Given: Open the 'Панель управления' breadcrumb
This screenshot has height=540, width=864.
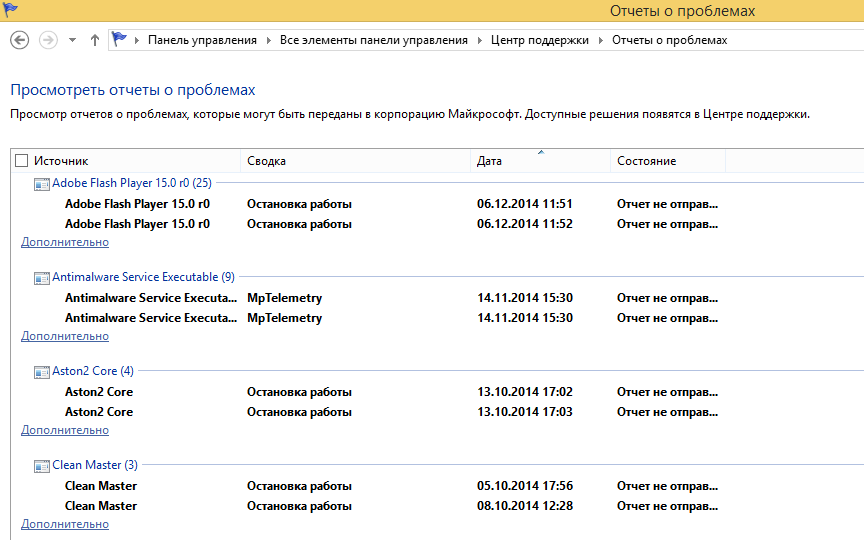Looking at the screenshot, I should pos(202,40).
